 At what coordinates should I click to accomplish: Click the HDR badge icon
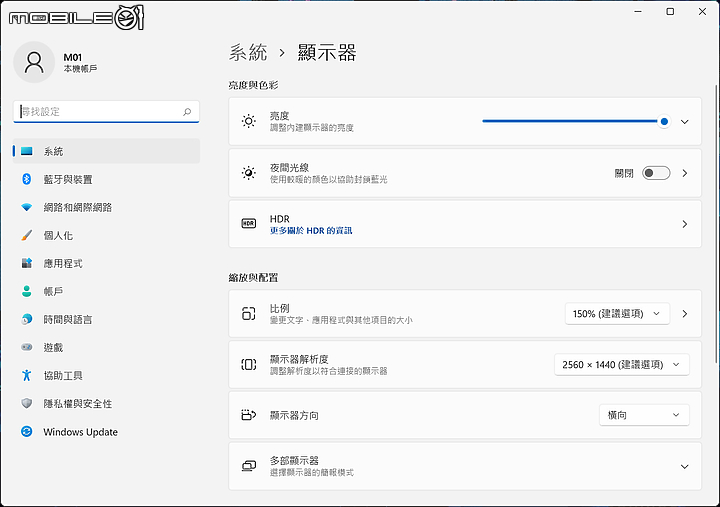click(248, 224)
